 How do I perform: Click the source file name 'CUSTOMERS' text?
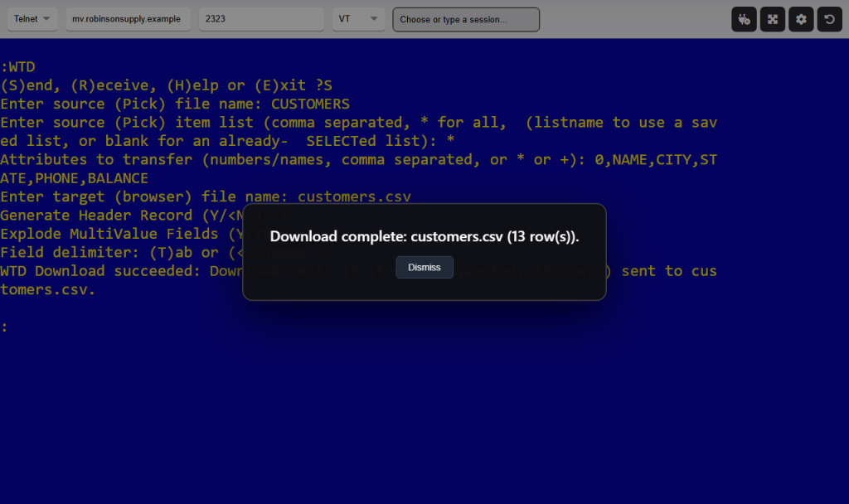pyautogui.click(x=310, y=104)
